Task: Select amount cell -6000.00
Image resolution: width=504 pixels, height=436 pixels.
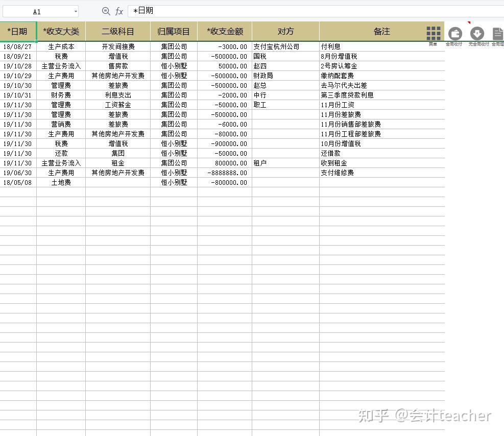Action: (x=225, y=125)
